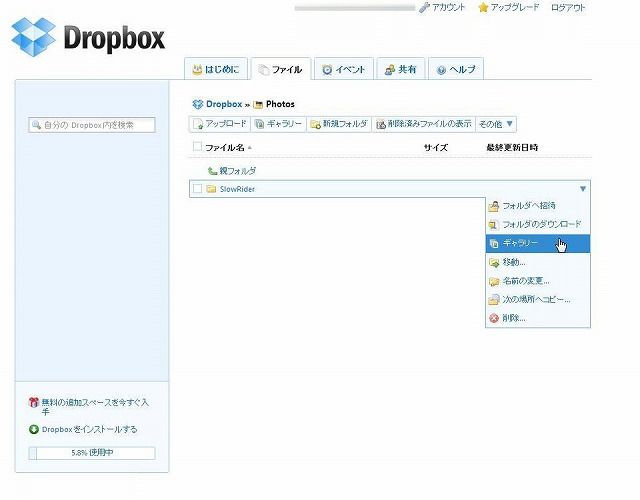Image resolution: width=640 pixels, height=500 pixels.
Task: Click the はじめに tab icon
Action: pyautogui.click(x=197, y=69)
